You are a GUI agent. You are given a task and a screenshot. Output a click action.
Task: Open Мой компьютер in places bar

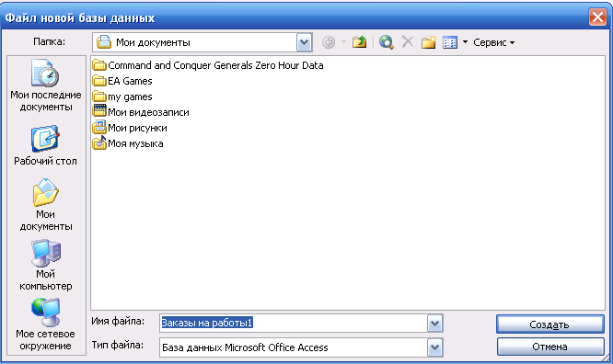pyautogui.click(x=46, y=266)
